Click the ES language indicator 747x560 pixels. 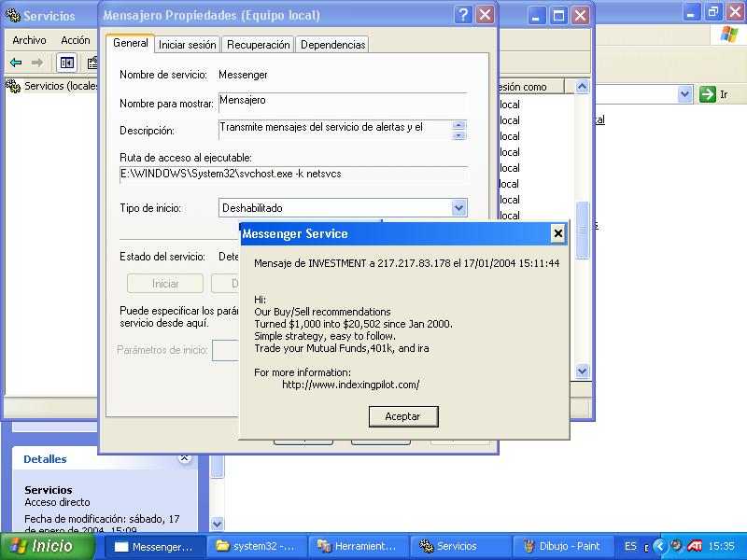click(630, 546)
